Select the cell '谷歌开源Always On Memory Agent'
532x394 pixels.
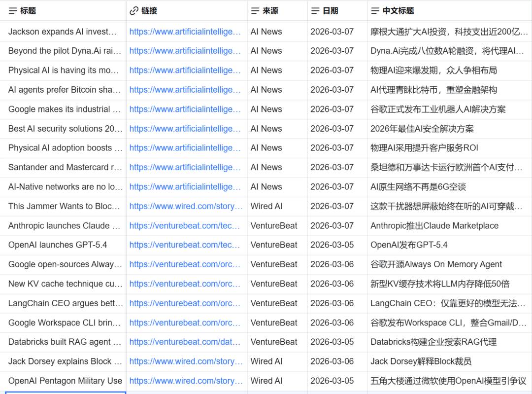pos(450,264)
